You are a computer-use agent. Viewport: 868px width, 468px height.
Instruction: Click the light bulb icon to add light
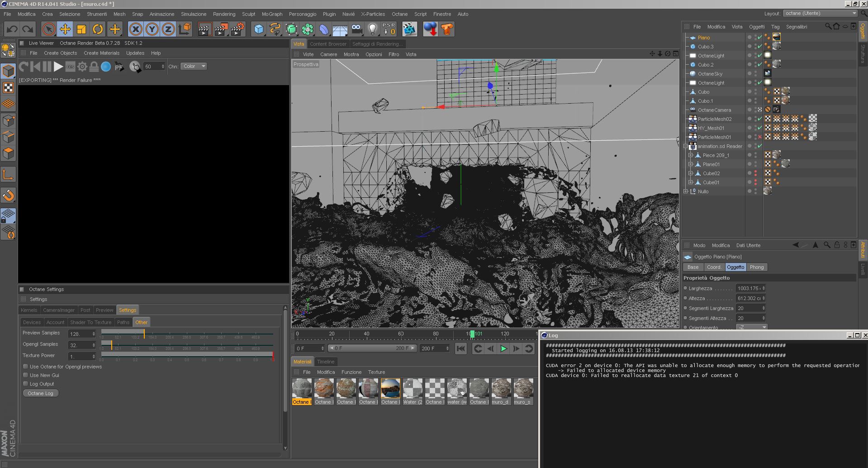[x=372, y=29]
